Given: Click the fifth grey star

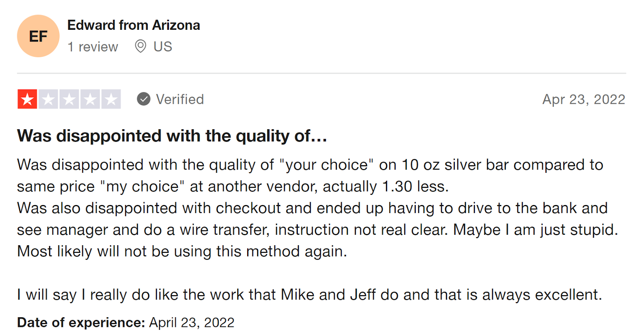Looking at the screenshot, I should 111,99.
